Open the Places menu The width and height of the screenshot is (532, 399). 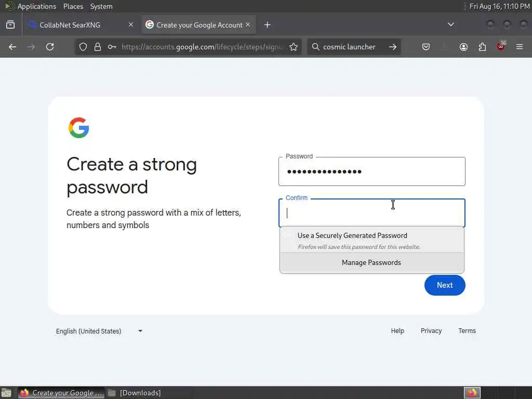(73, 6)
